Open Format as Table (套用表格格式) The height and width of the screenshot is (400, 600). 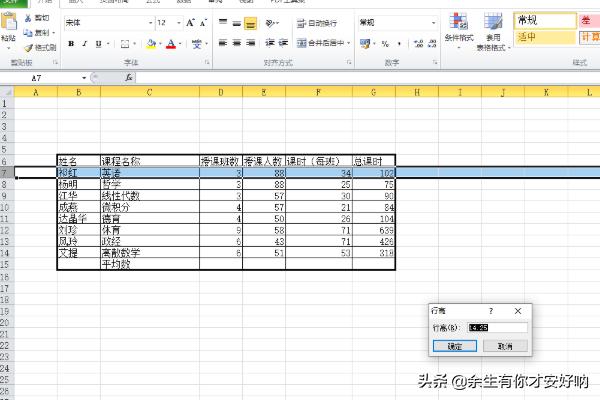coord(493,32)
